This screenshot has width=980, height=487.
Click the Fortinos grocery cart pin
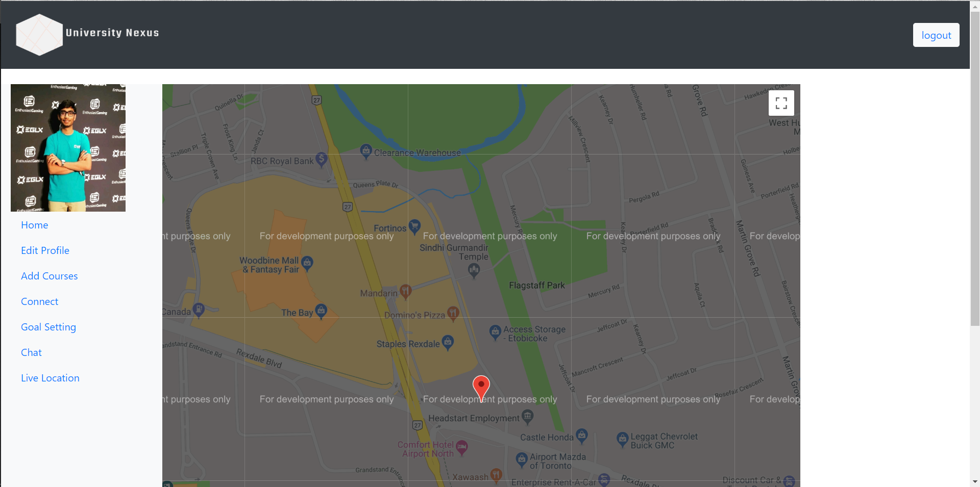414,226
